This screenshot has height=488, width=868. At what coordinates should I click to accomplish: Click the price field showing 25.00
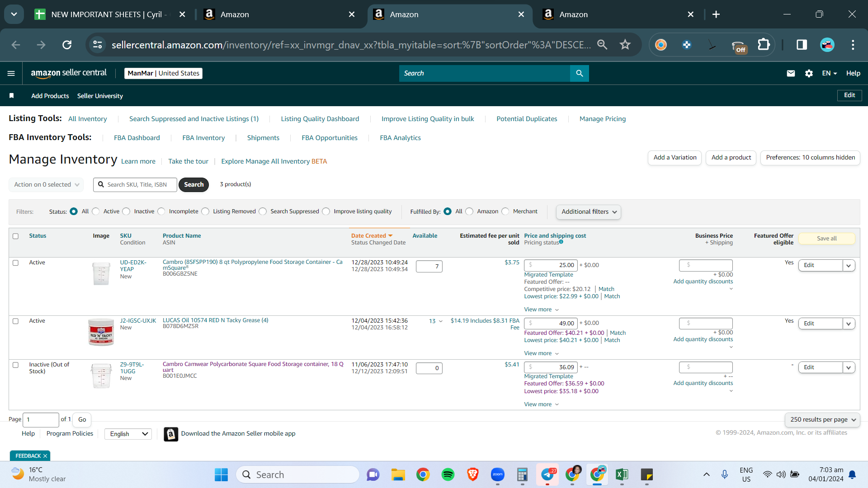click(551, 265)
